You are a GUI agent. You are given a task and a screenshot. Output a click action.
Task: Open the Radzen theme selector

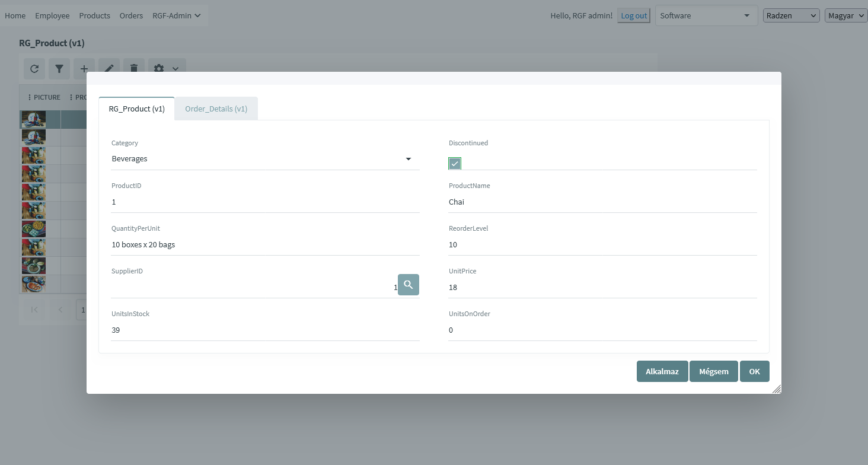[x=791, y=16]
